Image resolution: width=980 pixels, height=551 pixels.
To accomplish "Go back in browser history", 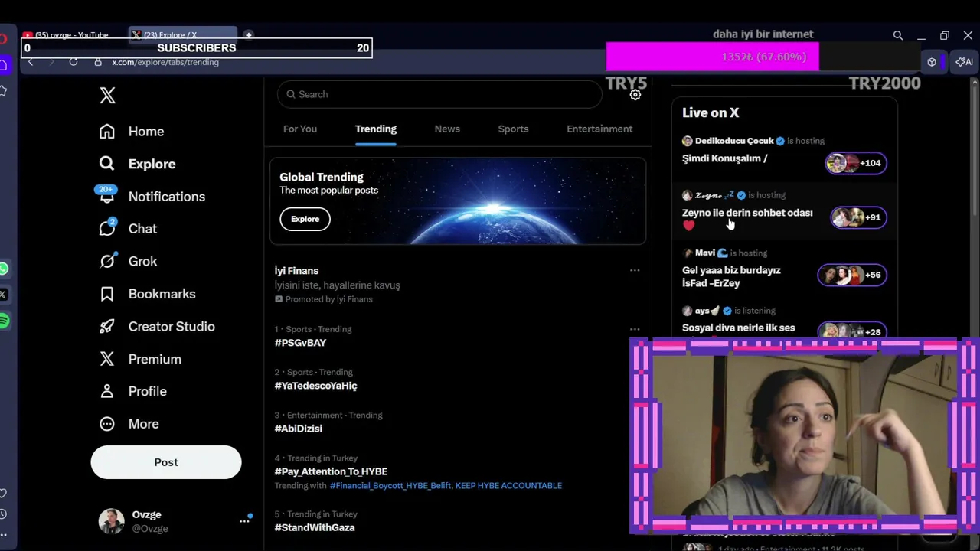I will [x=31, y=62].
